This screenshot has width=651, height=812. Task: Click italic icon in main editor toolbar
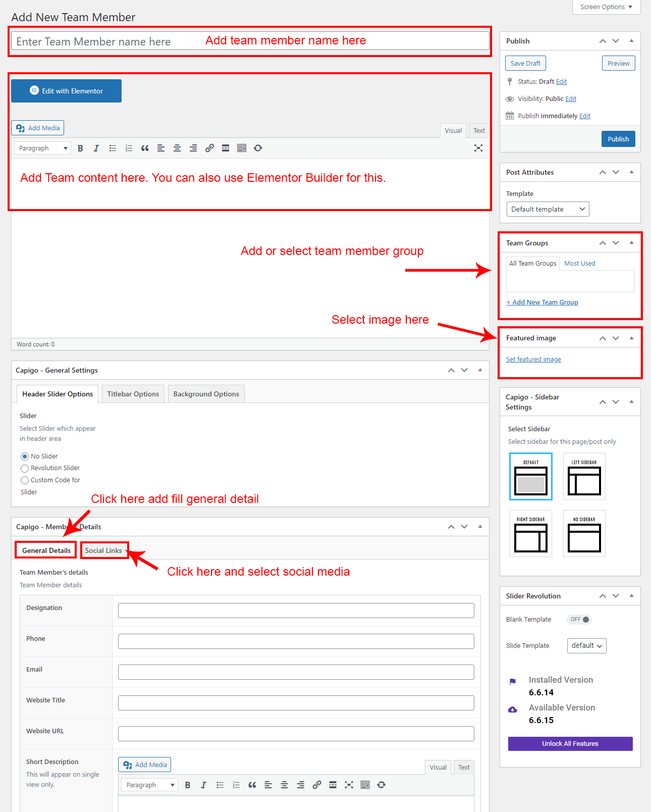click(96, 148)
